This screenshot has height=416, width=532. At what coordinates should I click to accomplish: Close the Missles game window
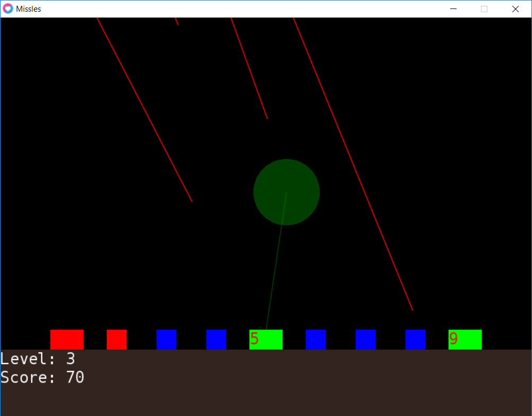click(x=516, y=9)
